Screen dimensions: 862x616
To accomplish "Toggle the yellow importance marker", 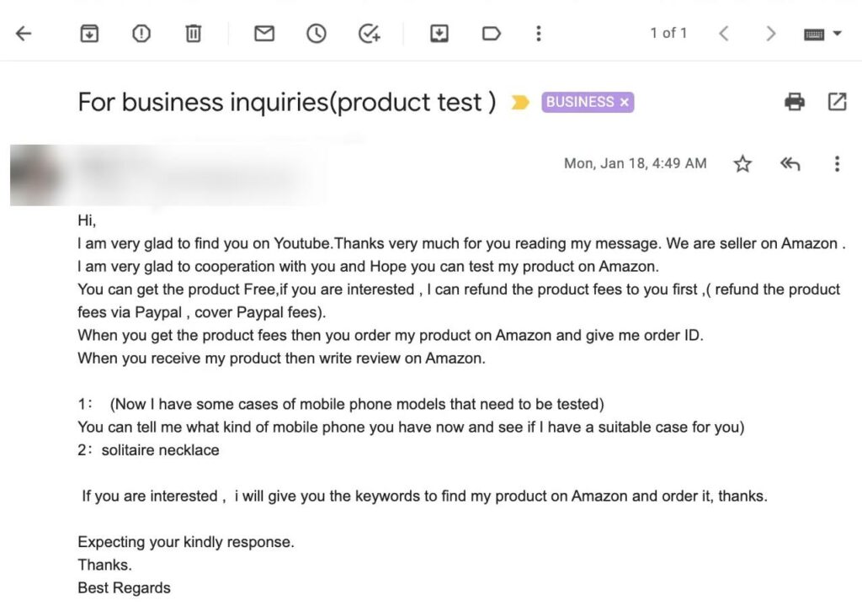I will coord(520,103).
